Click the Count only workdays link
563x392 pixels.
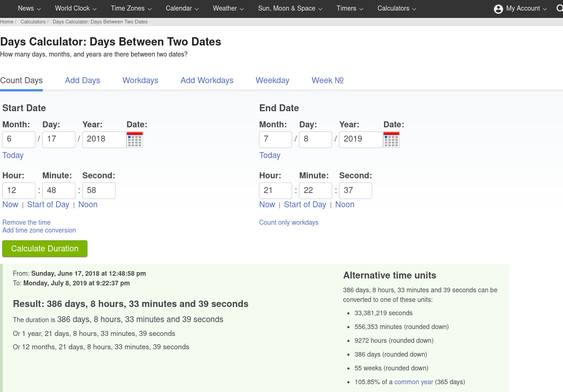(x=289, y=222)
